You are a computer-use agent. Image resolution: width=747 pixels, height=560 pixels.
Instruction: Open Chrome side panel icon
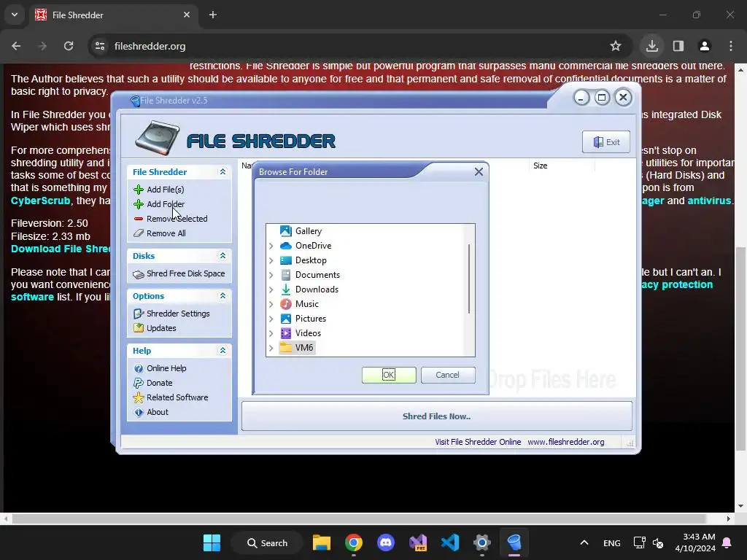pos(678,46)
